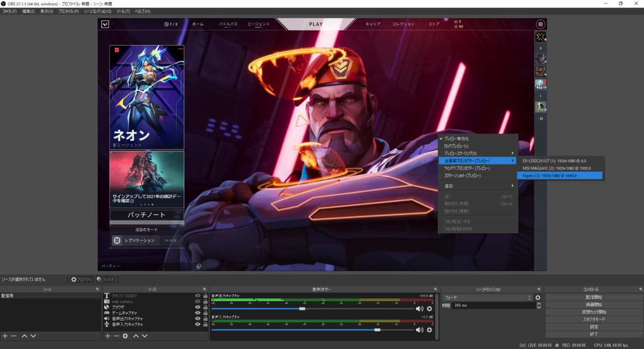Viewport: 644px width, 349px height.
Task: Decrease 期間 duration with down stepper
Action: pos(539,307)
